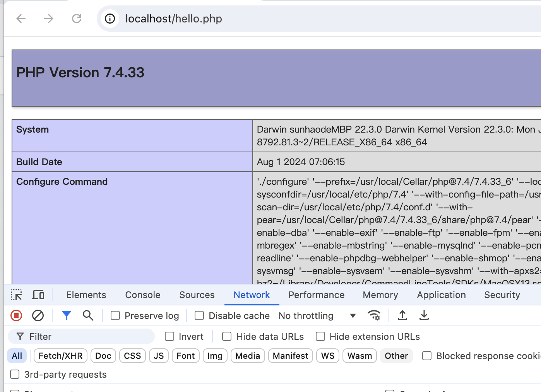541x392 pixels.
Task: Open the Application tab
Action: 441,295
